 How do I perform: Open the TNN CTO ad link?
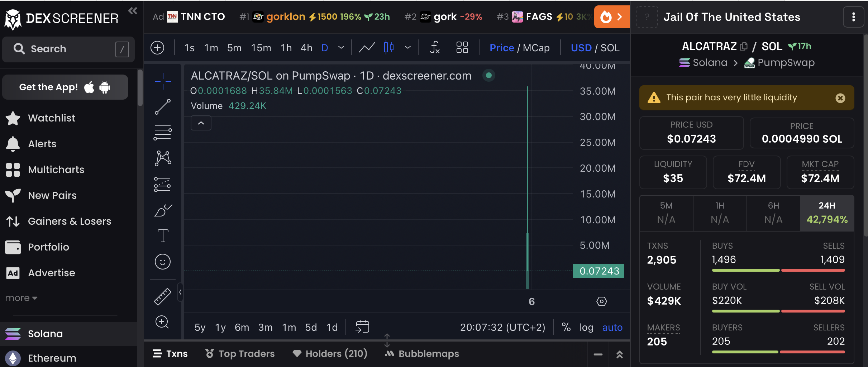[x=196, y=17]
